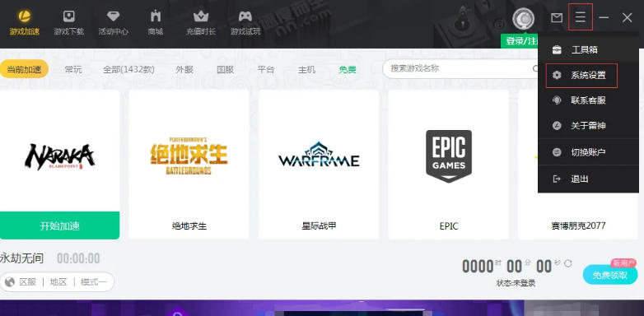Click the 00:00:00 acceleration timer
This screenshot has height=316, width=644.
[78, 258]
